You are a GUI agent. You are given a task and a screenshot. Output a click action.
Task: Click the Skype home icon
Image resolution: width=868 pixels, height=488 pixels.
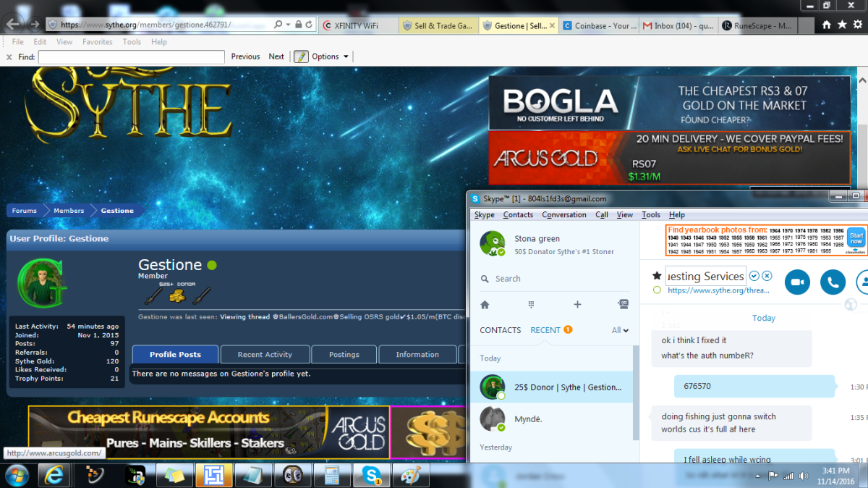tap(485, 305)
